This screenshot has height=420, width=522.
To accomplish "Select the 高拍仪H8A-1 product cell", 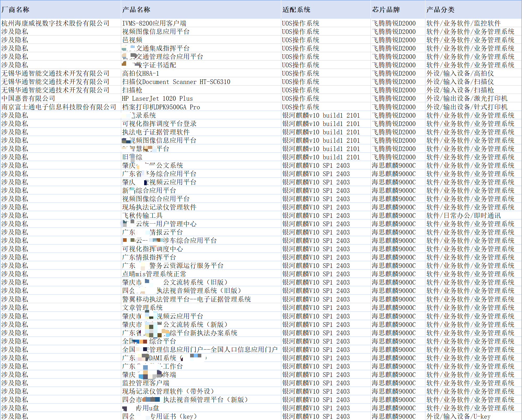I will 140,73.
